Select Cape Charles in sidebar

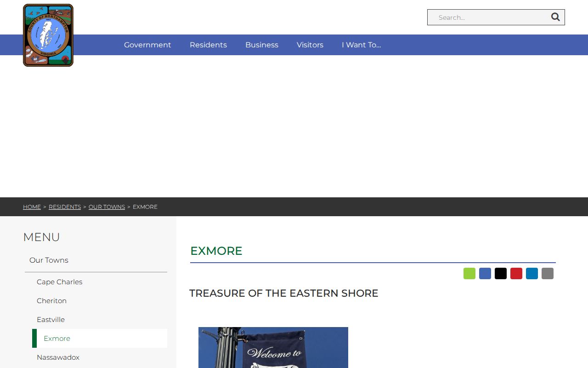pos(100,282)
